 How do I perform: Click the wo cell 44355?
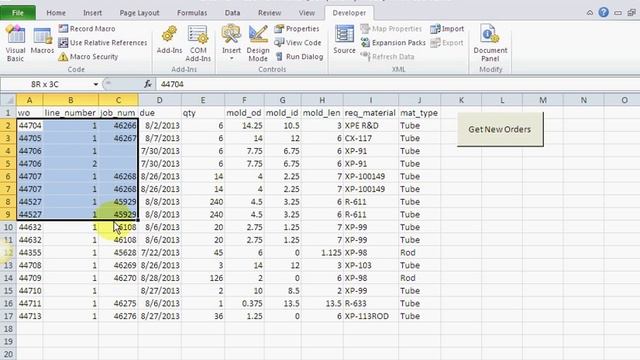29,253
